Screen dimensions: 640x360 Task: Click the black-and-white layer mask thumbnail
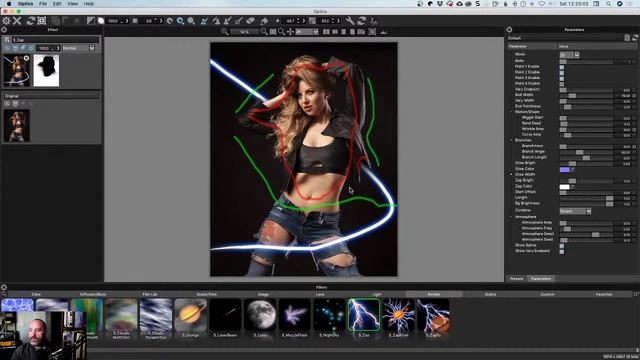[x=46, y=71]
